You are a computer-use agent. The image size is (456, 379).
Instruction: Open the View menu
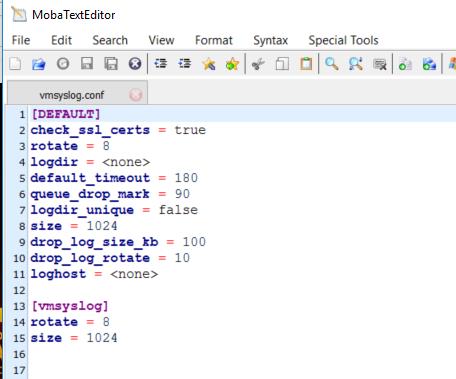tap(161, 40)
